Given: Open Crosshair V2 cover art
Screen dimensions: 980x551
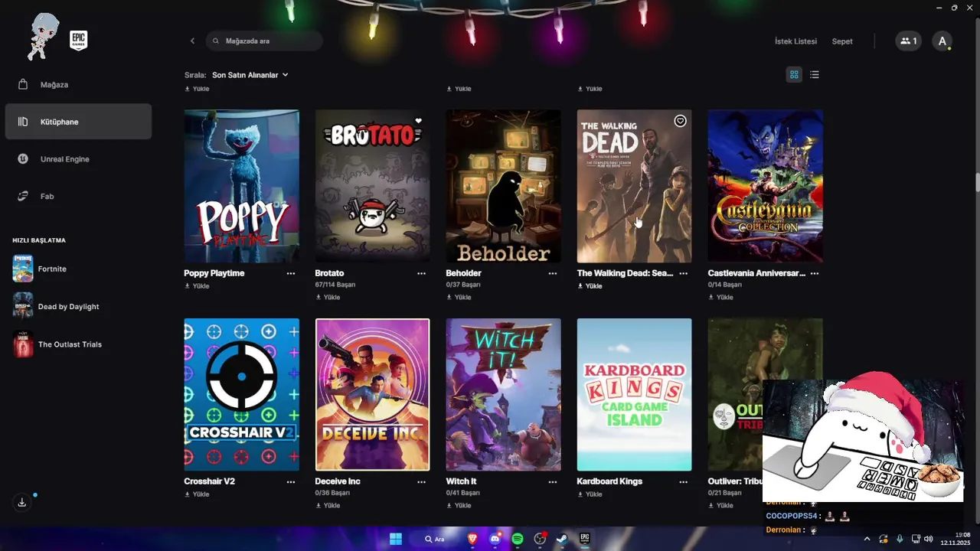Looking at the screenshot, I should point(241,394).
